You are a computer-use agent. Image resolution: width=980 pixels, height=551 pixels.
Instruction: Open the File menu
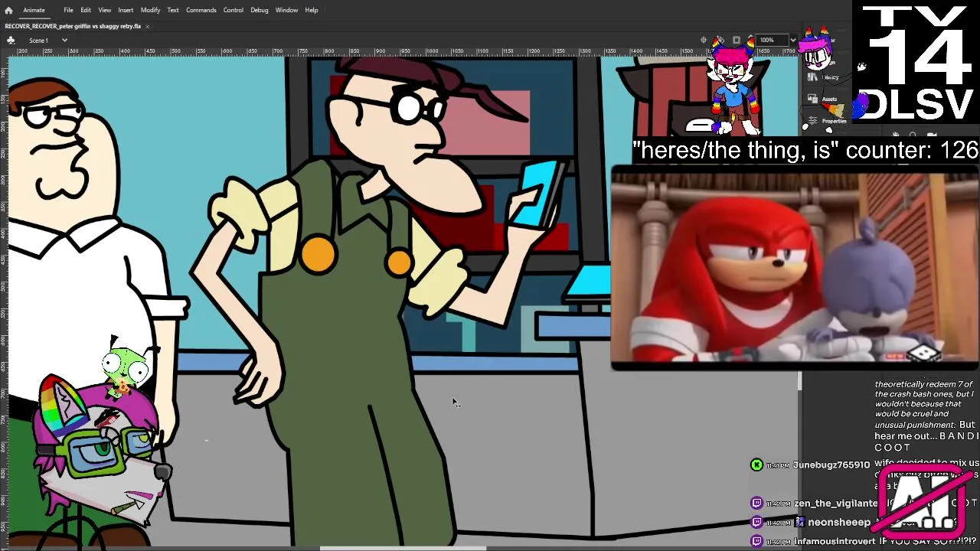pyautogui.click(x=68, y=10)
